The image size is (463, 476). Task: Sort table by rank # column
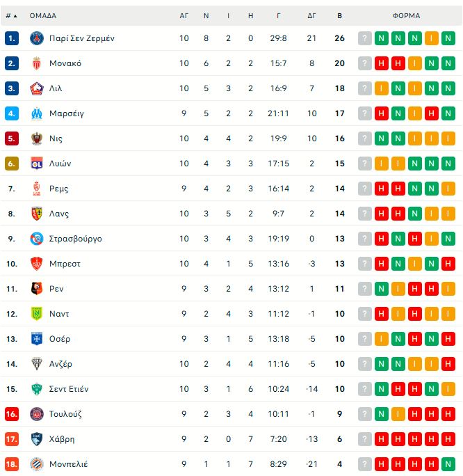click(11, 15)
